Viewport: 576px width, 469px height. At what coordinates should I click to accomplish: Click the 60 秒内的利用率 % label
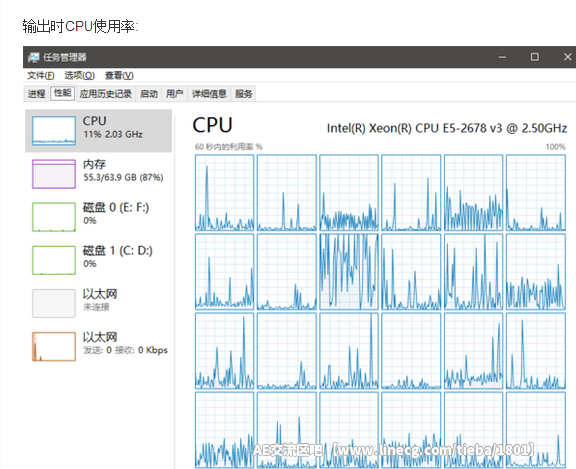tap(228, 147)
